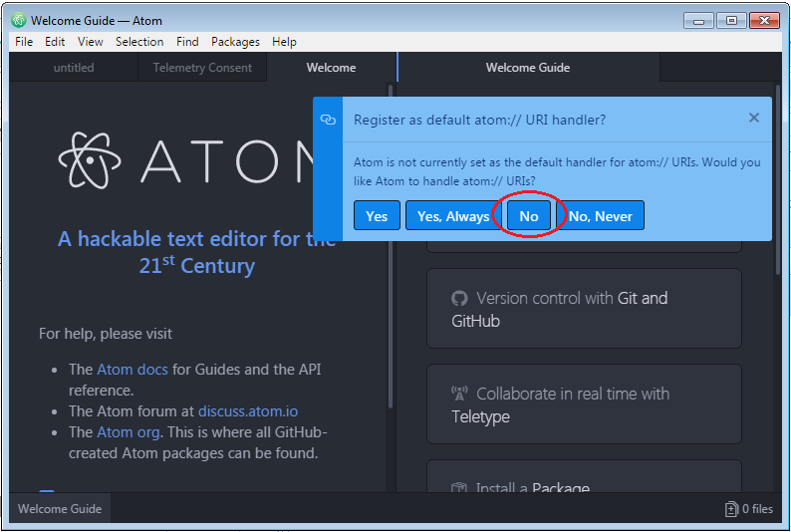Click Yes to register URI handler

coord(377,216)
